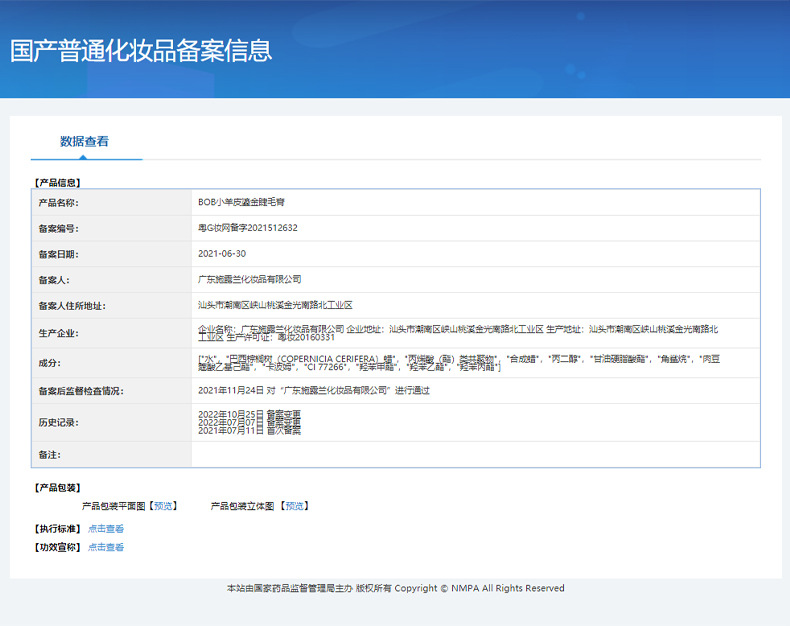Click the 成分 row label
Viewport: 790px width, 626px height.
pos(49,363)
